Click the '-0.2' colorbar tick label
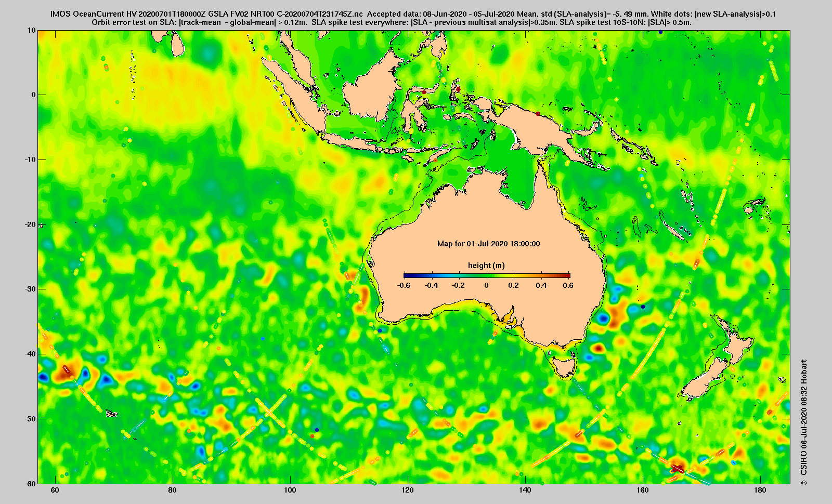 click(x=459, y=285)
